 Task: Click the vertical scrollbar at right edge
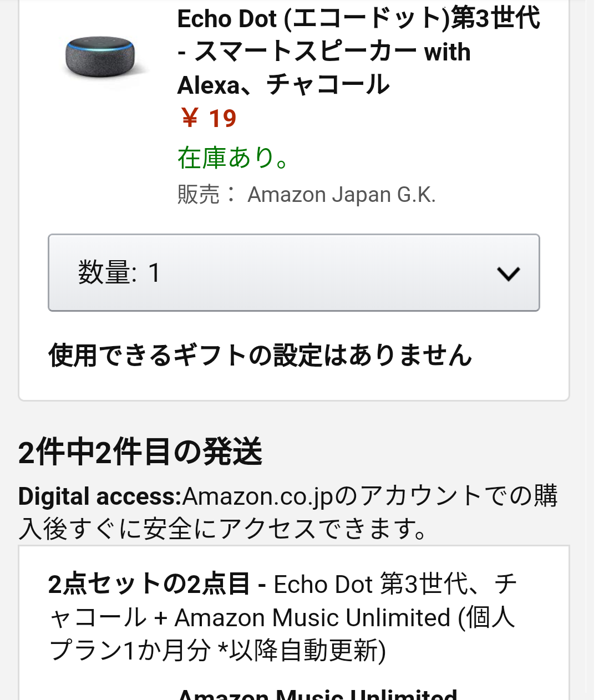[590, 350]
